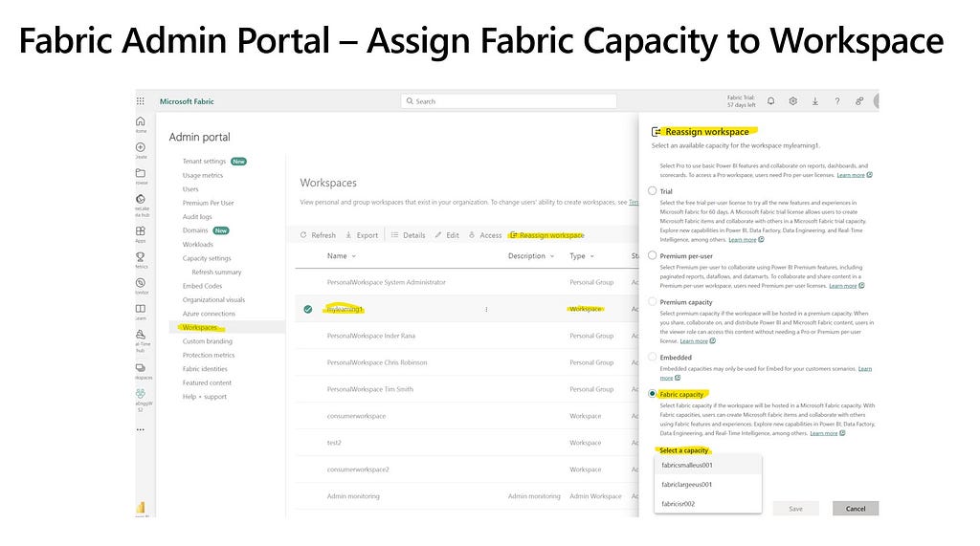980x546 pixels.
Task: Open Usage metrics in Admin portal
Action: point(203,176)
